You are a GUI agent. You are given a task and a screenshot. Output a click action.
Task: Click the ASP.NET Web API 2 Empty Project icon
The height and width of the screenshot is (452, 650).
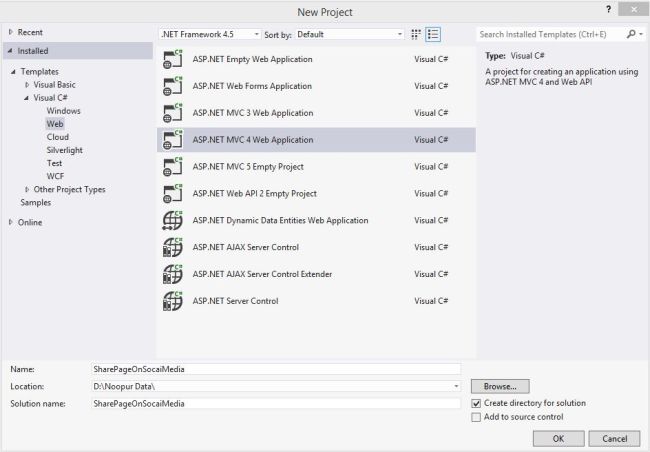[x=172, y=194]
